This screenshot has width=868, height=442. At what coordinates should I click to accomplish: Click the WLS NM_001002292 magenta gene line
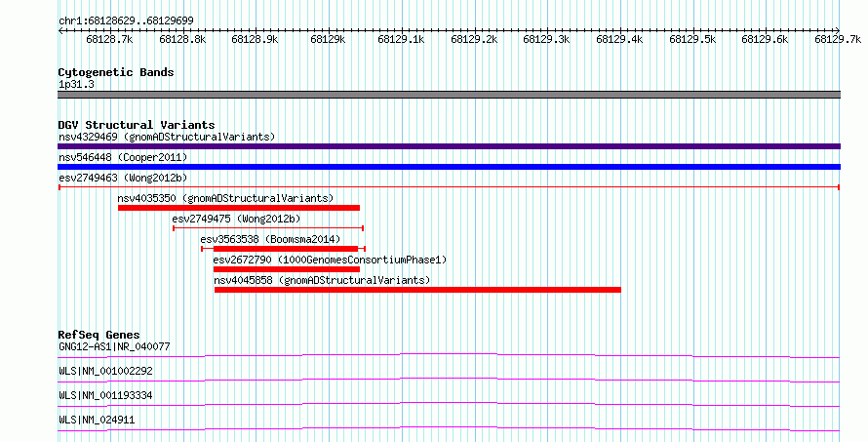point(449,380)
